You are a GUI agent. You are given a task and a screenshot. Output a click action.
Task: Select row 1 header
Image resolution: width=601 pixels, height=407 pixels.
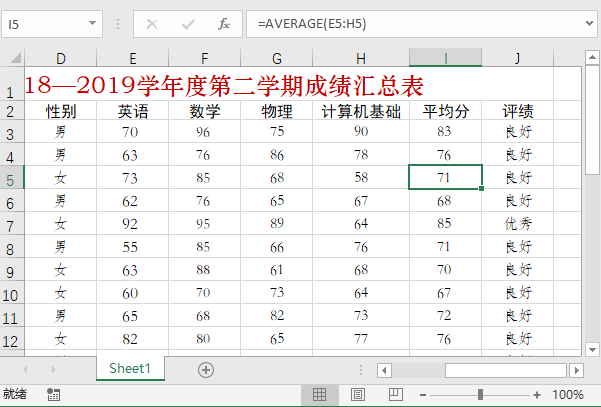[11, 84]
